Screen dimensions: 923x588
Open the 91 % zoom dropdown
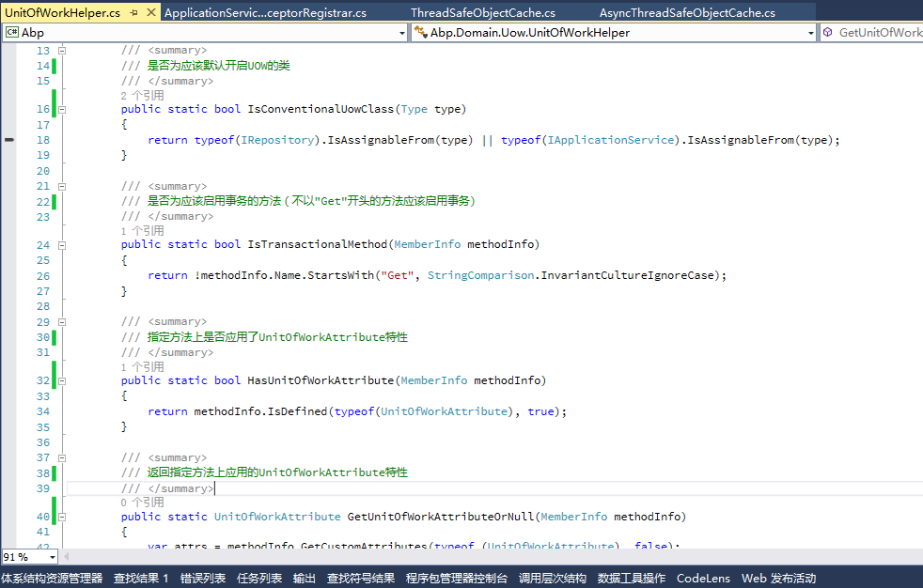click(53, 557)
